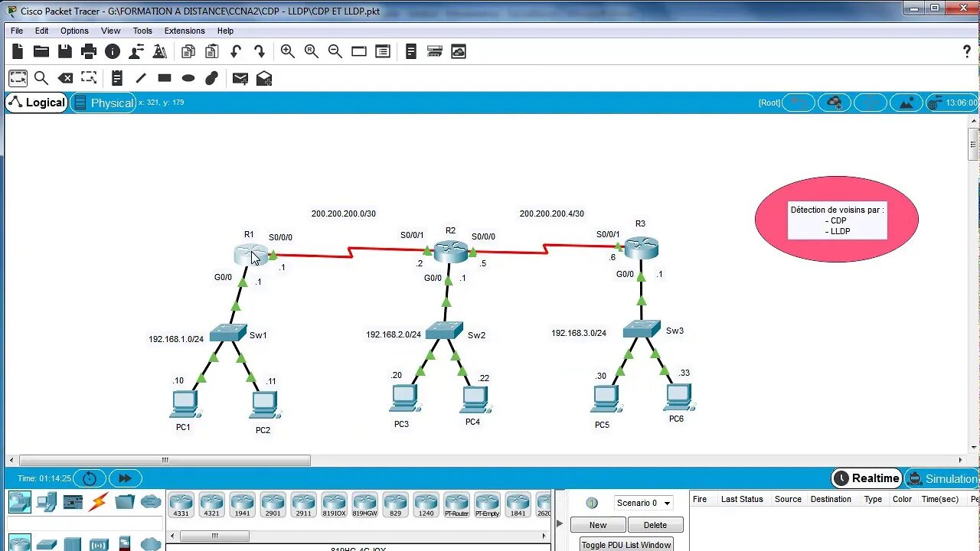Click the workspace vertical scrollbar thumb
This screenshot has width=980, height=551.
coord(973,144)
